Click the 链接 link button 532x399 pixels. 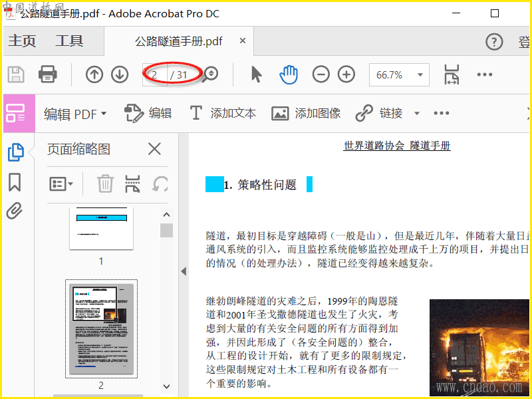click(379, 113)
